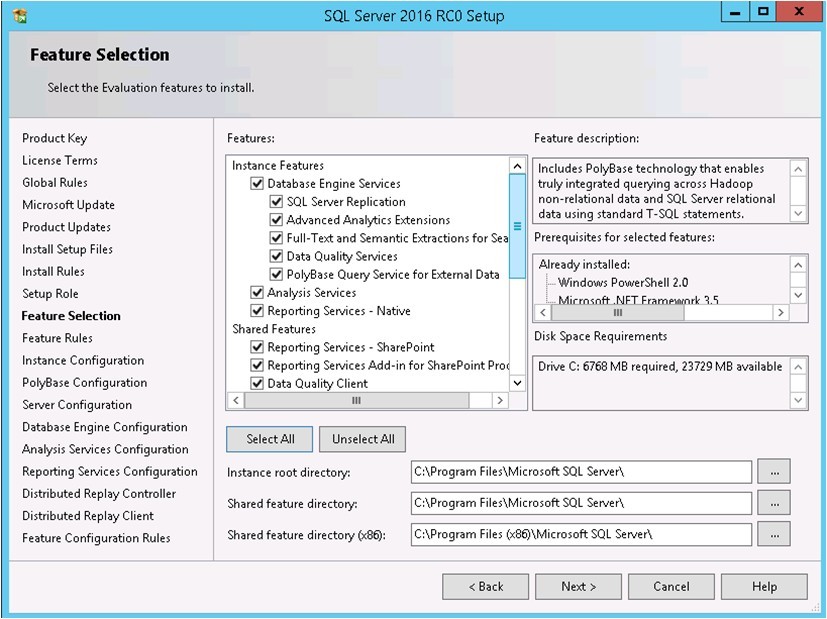The image size is (827, 619).
Task: Select Instance Features heading in features tree
Action: [277, 166]
